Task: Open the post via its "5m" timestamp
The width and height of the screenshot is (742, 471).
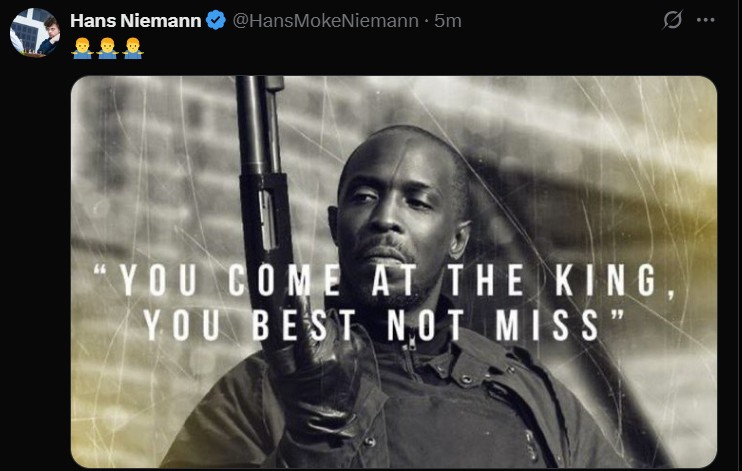Action: [x=448, y=21]
